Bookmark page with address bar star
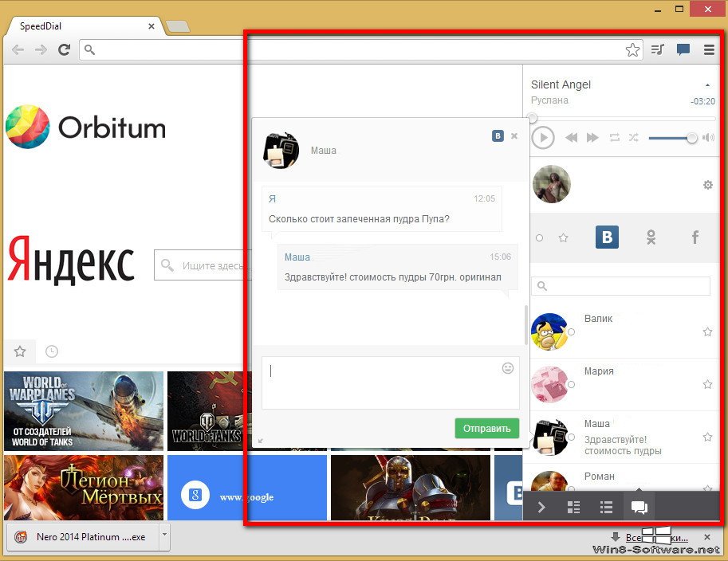Screen dimensions: 728x561 pos(632,49)
